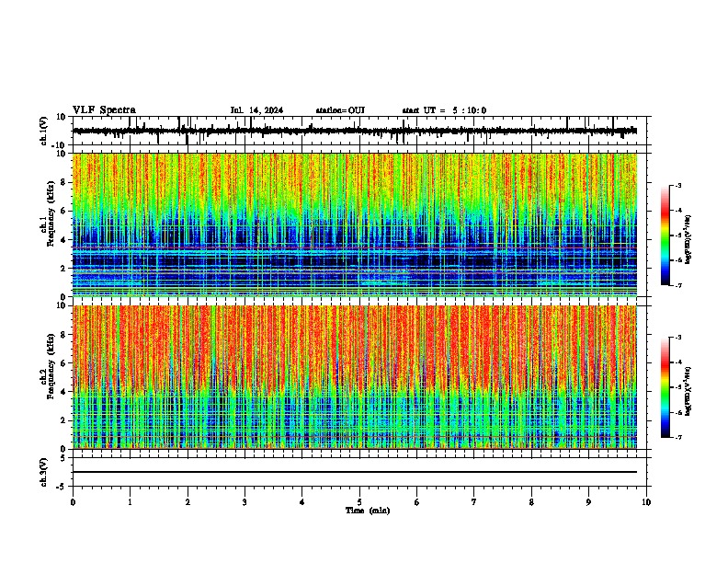Click the 'Time (min)' axis title
Screen dimensions: 728x563
(x=368, y=511)
